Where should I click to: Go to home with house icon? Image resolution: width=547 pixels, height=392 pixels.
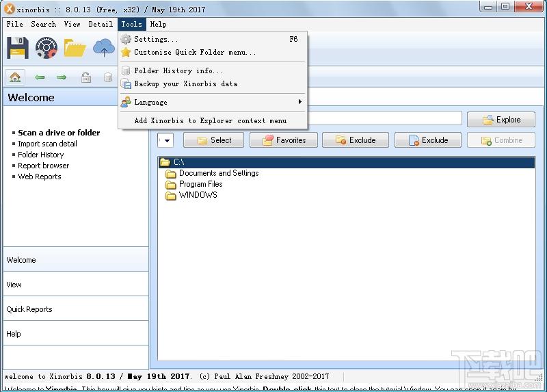pyautogui.click(x=15, y=77)
